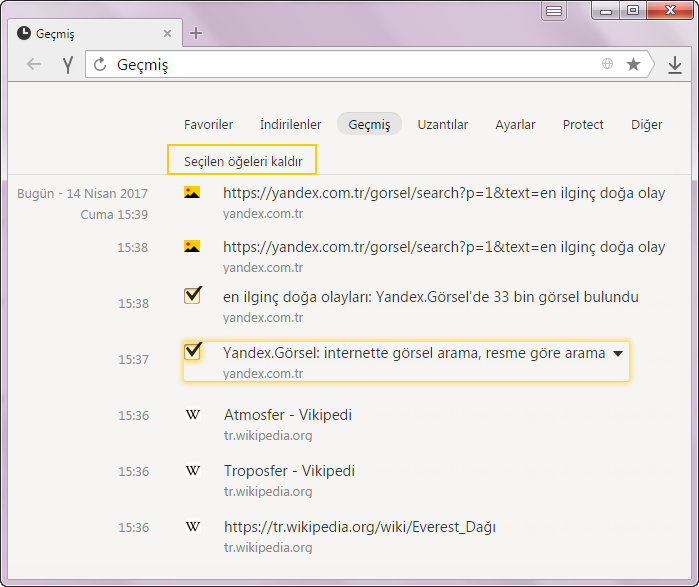Click image favicon of 15:39 yandex entry
Image resolution: width=699 pixels, height=587 pixels.
coord(192,193)
